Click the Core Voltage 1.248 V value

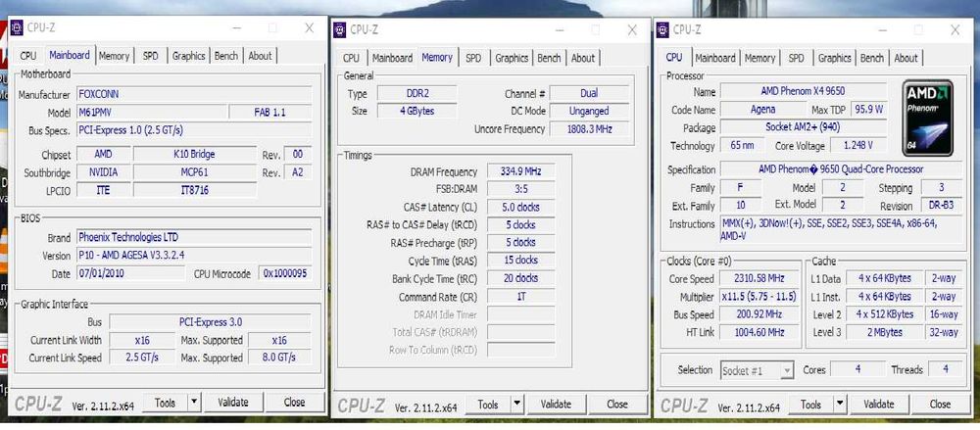(x=858, y=146)
